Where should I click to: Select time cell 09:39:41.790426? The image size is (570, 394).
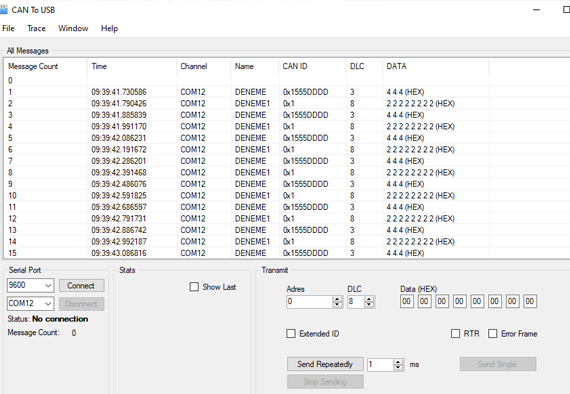[119, 104]
